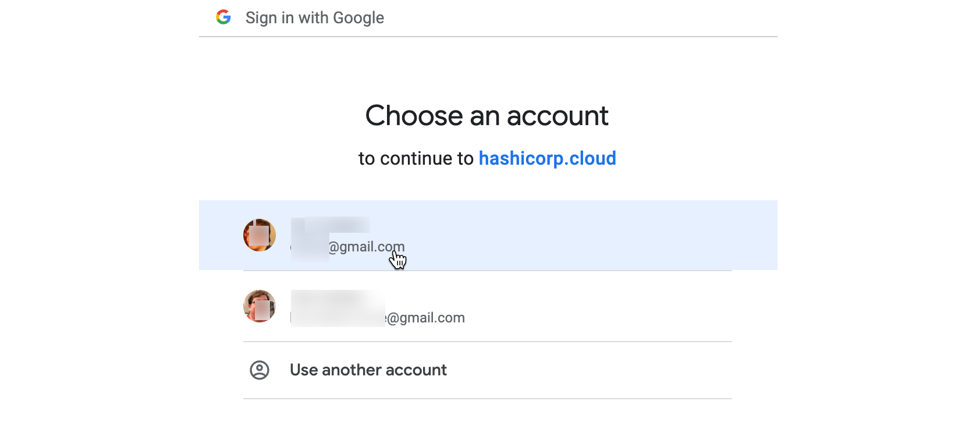Click the second account's @gmail.com address
980x426 pixels.
[x=425, y=317]
